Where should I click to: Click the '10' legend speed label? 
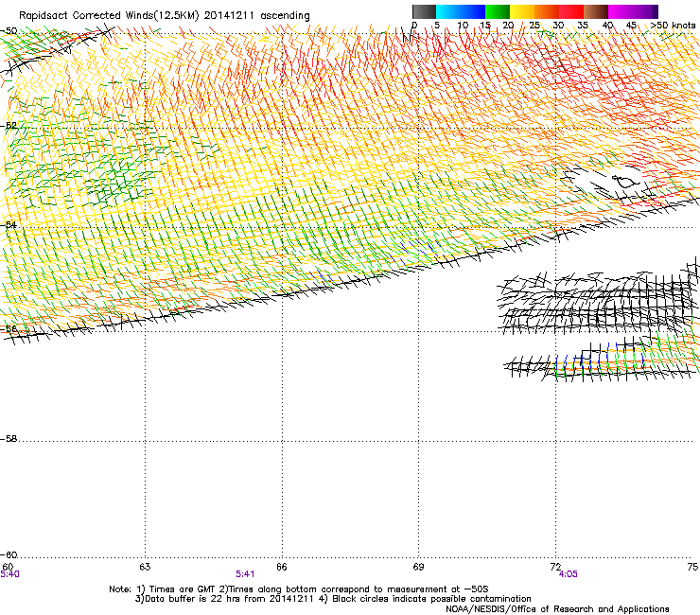(x=462, y=26)
